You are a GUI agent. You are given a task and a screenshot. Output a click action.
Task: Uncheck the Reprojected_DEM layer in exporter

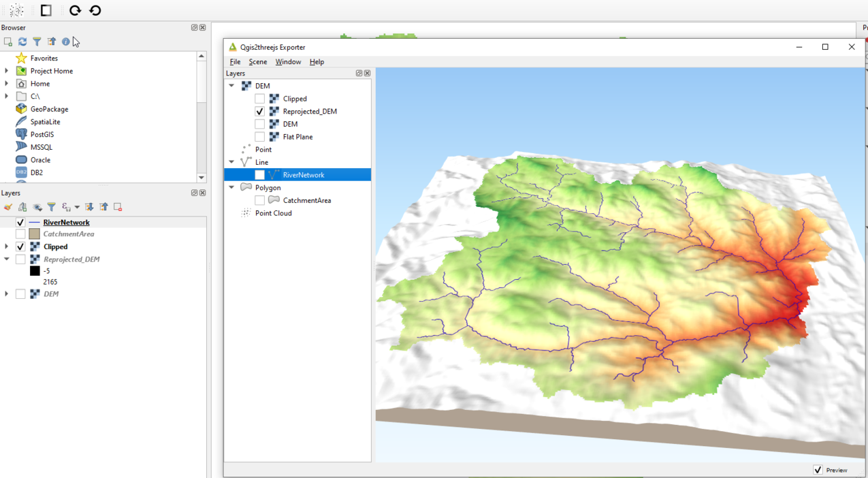(259, 111)
